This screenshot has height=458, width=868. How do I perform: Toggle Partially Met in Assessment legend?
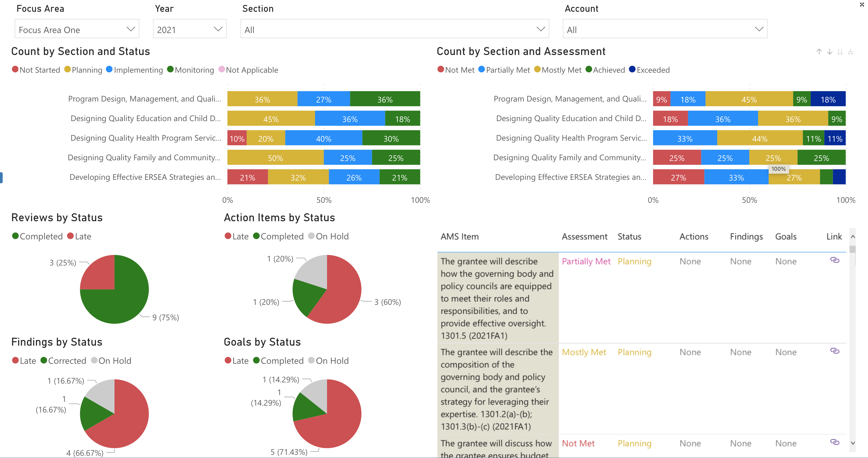pos(504,70)
